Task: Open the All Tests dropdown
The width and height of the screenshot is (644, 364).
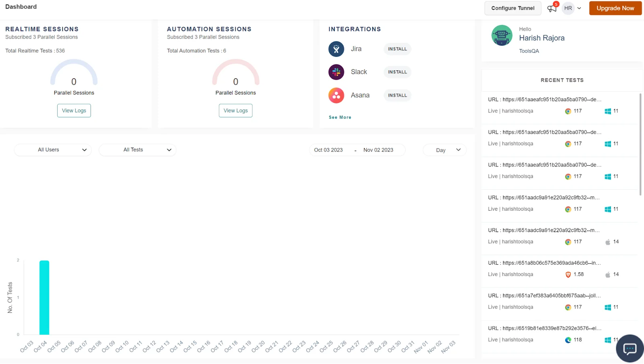Action: (x=137, y=150)
